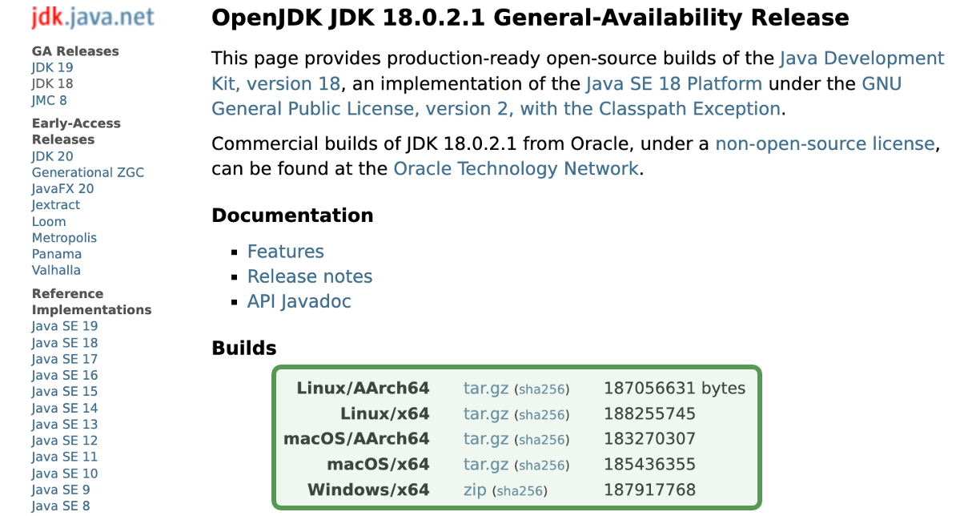Screen dimensions: 980x516
Task: Go to JMC 8 release link
Action: (x=50, y=100)
